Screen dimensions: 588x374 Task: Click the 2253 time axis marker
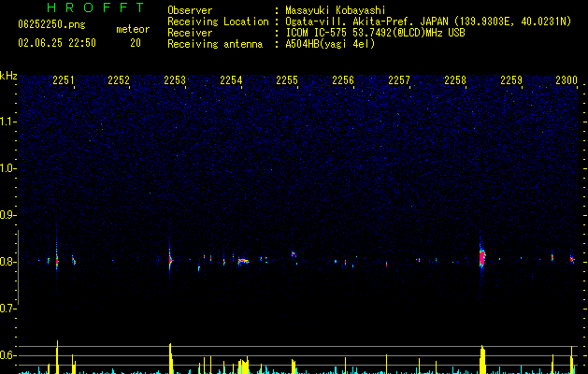(175, 80)
